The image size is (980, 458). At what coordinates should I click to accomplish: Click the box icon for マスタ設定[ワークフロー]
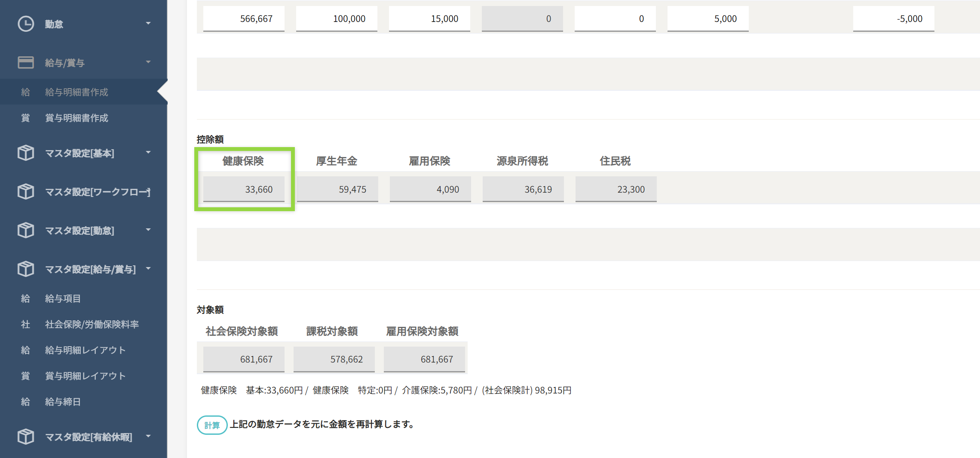point(26,192)
